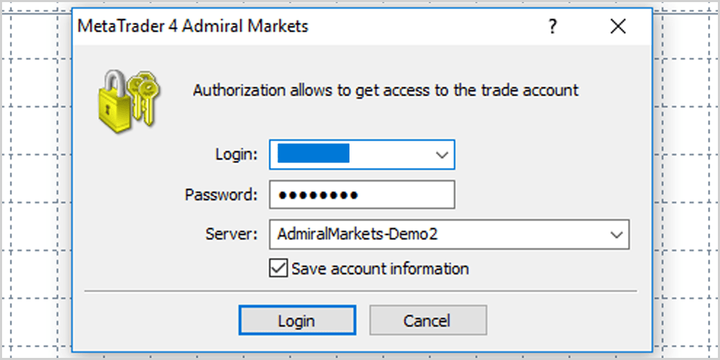Click the 'Login:' field label
Image resolution: width=720 pixels, height=360 pixels.
point(236,155)
